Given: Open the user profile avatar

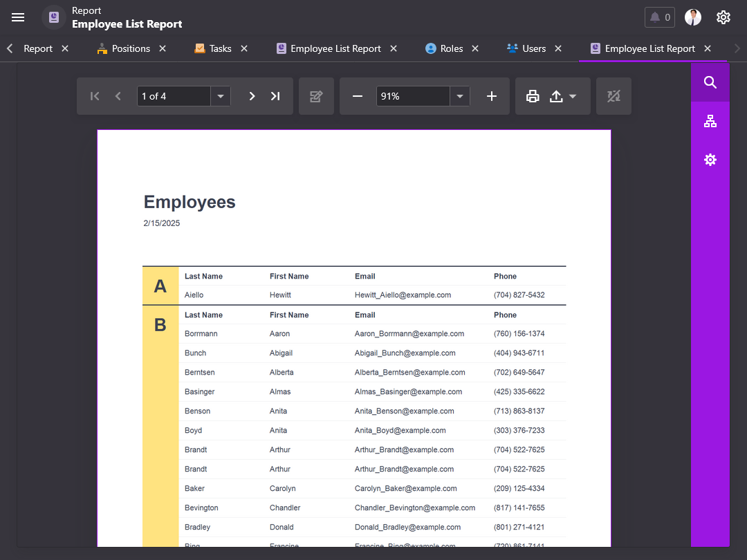Looking at the screenshot, I should pos(693,17).
